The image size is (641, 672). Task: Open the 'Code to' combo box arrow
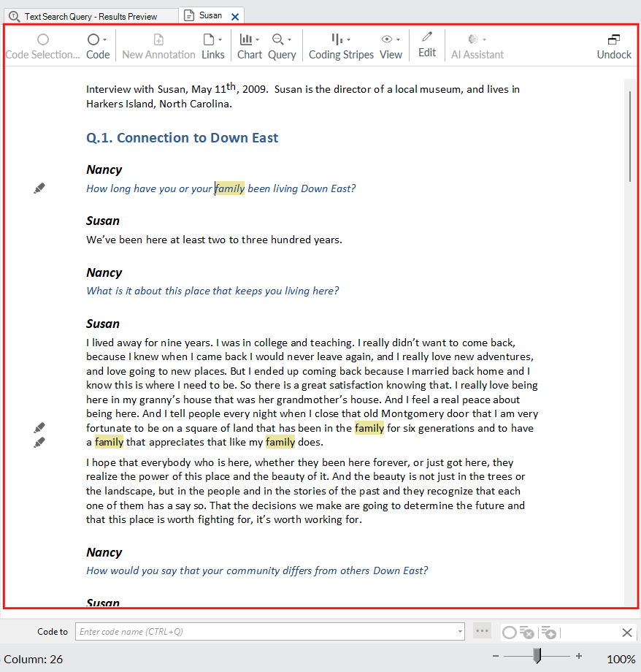point(460,632)
